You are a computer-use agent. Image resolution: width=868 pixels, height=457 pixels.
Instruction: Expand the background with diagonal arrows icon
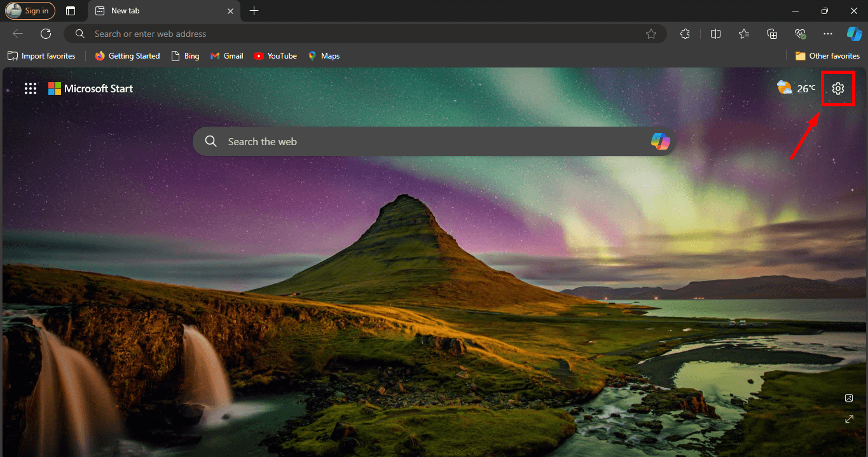pos(849,419)
